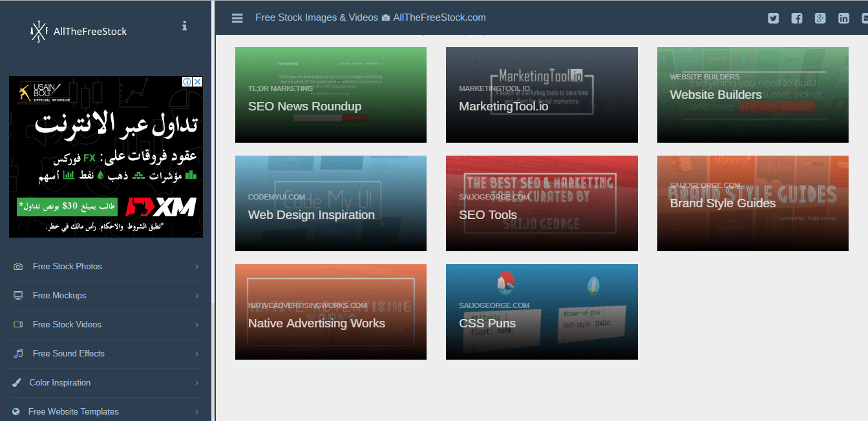
Task: Close the XM ad with X
Action: point(198,82)
